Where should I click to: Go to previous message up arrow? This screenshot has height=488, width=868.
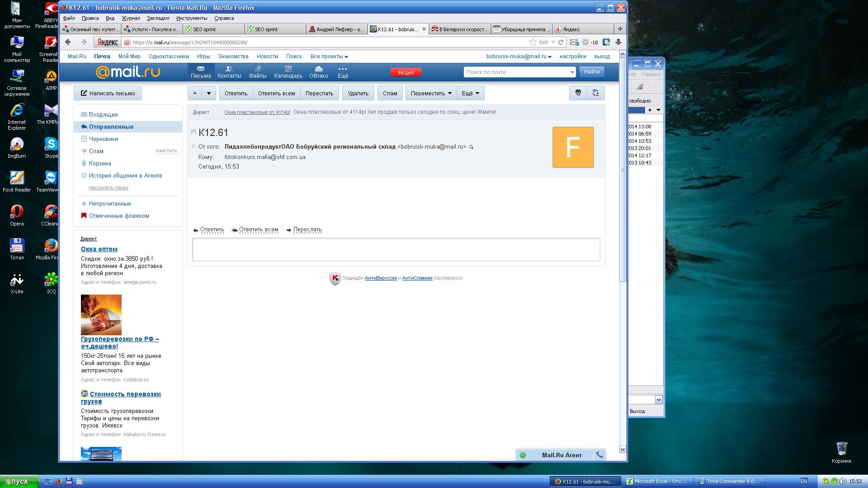[195, 93]
